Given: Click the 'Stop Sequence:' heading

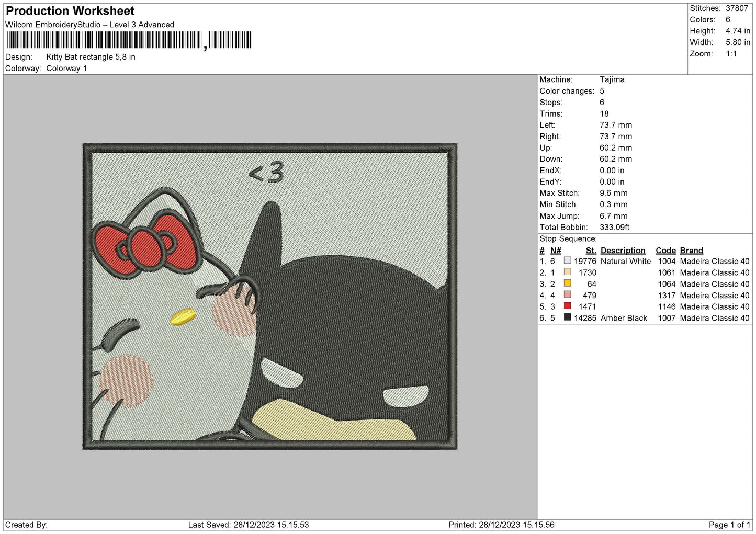Looking at the screenshot, I should tap(568, 239).
